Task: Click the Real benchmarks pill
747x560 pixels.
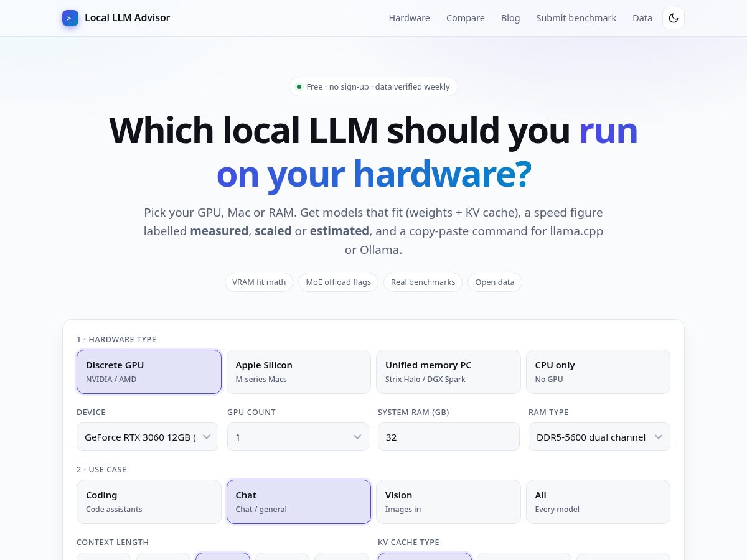Action: coord(423,282)
